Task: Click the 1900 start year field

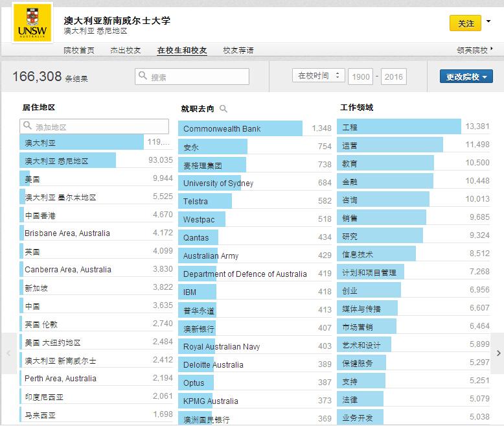Action: click(360, 77)
